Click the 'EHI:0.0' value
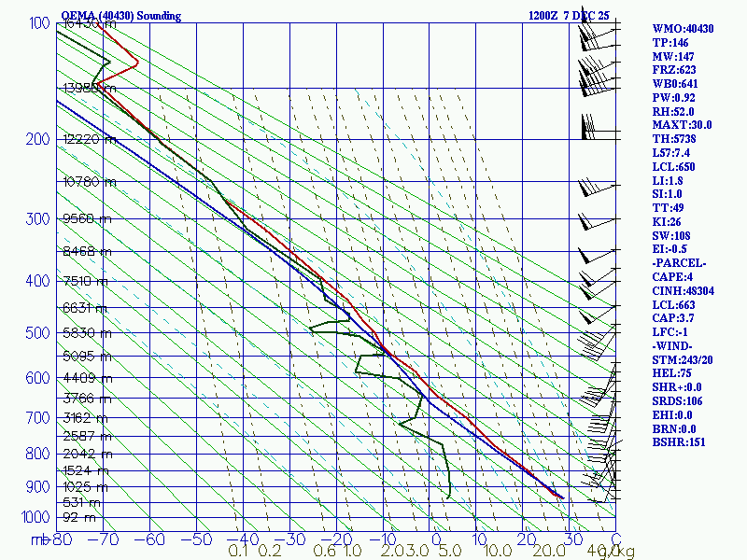The height and width of the screenshot is (560, 747). pyautogui.click(x=672, y=414)
